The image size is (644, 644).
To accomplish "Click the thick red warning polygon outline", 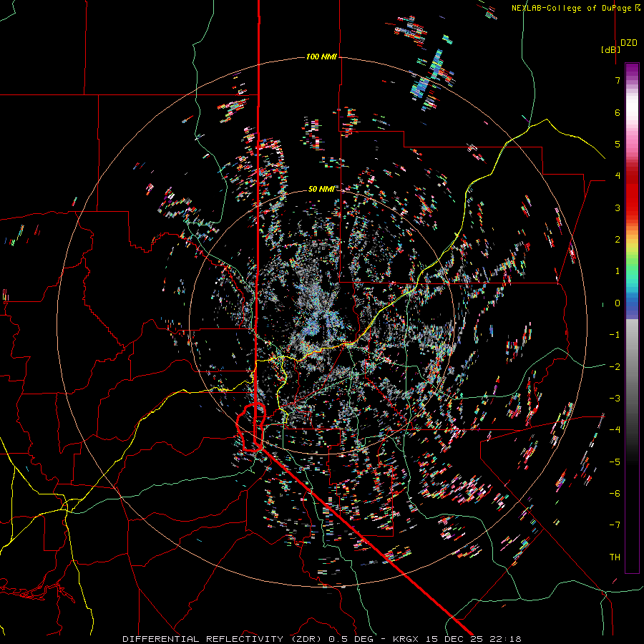I will (x=251, y=427).
